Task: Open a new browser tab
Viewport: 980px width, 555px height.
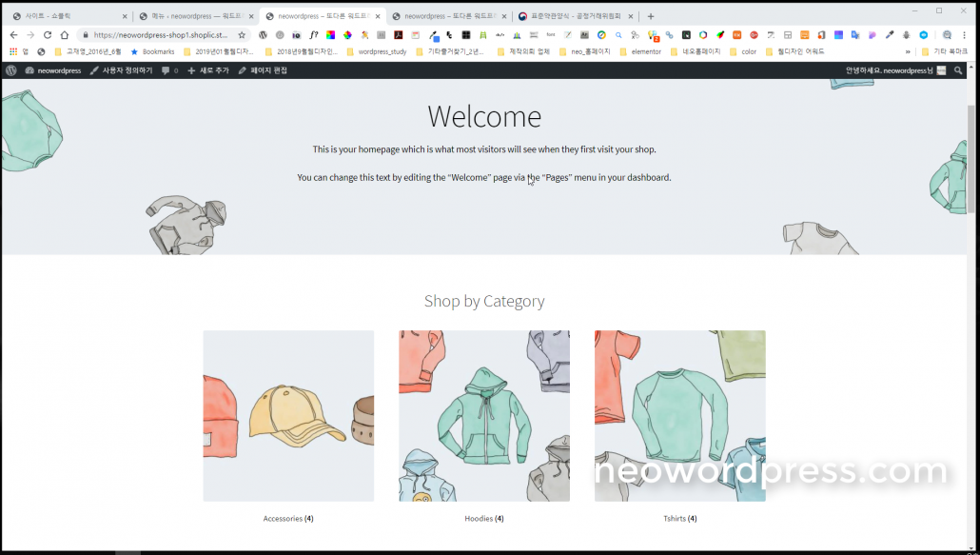Action: (651, 16)
